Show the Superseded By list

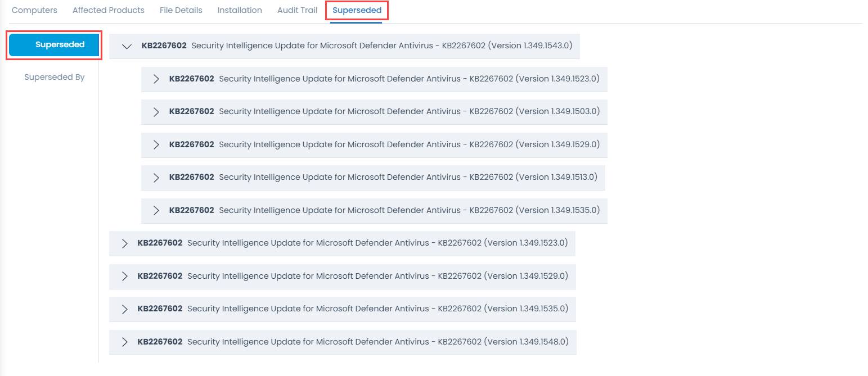tap(55, 78)
